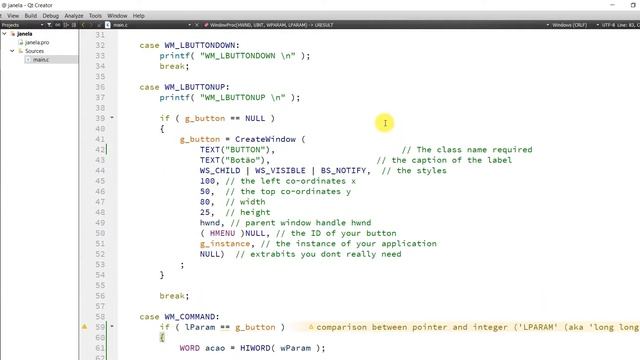
Task: Click 'WS_VISIBLE' style flag
Action: [x=280, y=171]
